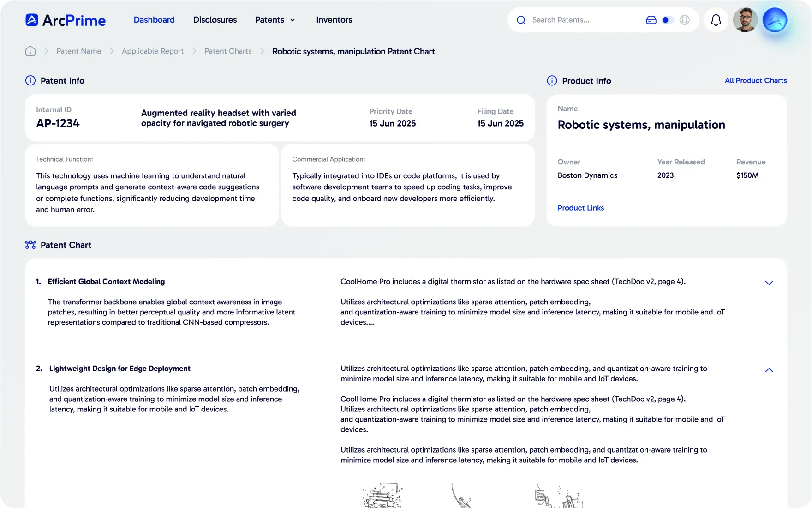Click the search magnifier icon

521,20
